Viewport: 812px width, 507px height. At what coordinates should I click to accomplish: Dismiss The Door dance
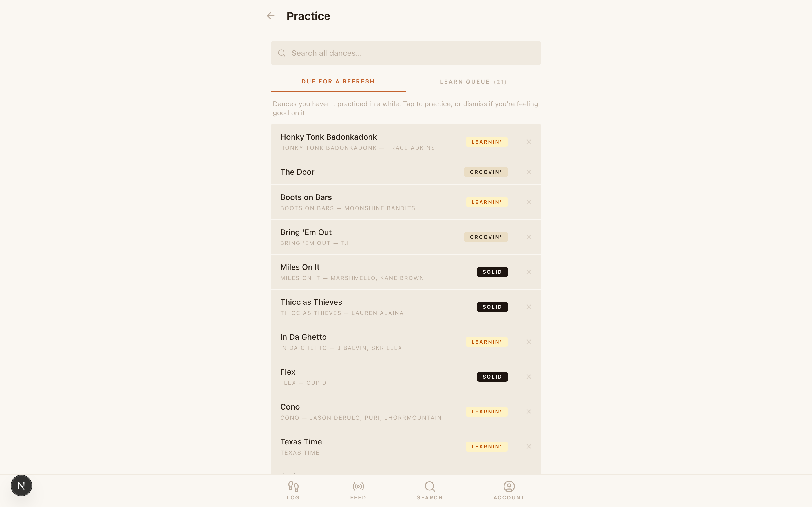click(528, 172)
